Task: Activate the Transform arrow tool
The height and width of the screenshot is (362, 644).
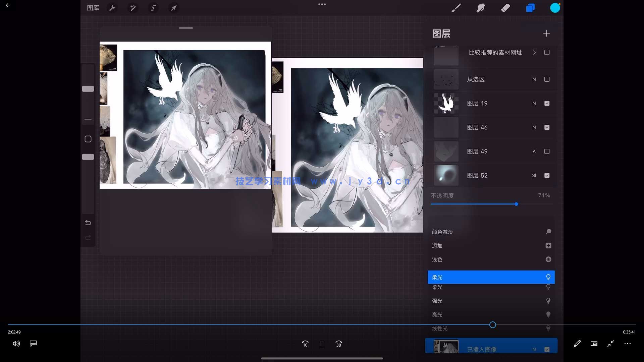Action: 174,8
